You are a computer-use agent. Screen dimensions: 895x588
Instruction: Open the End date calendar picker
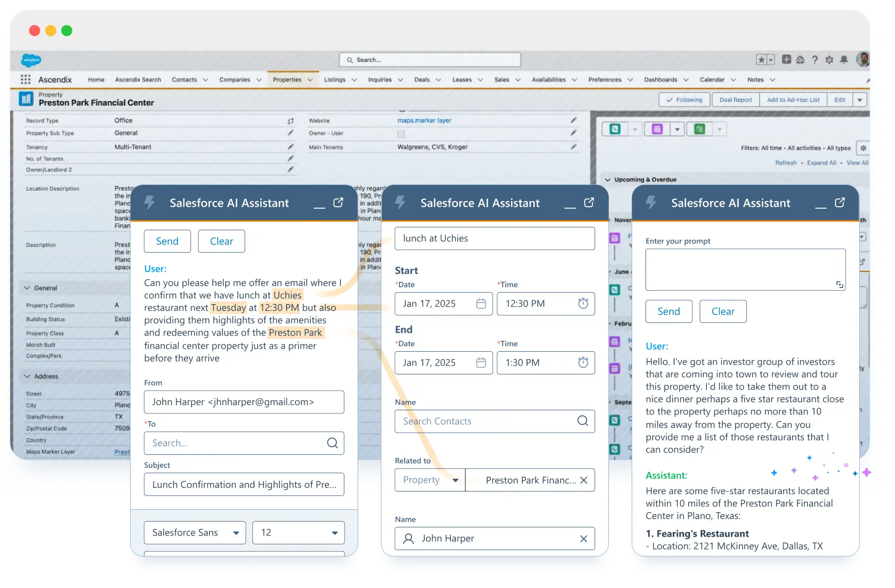pos(481,363)
